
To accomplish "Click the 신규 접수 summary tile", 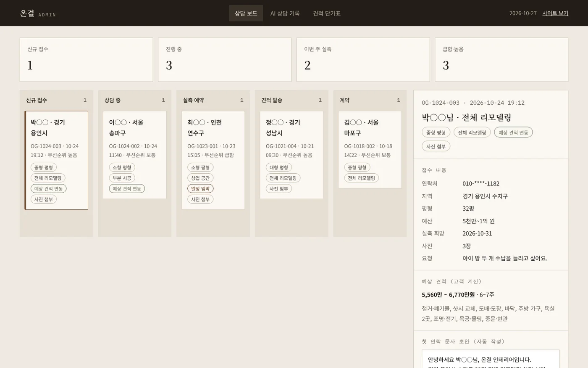I will point(86,60).
